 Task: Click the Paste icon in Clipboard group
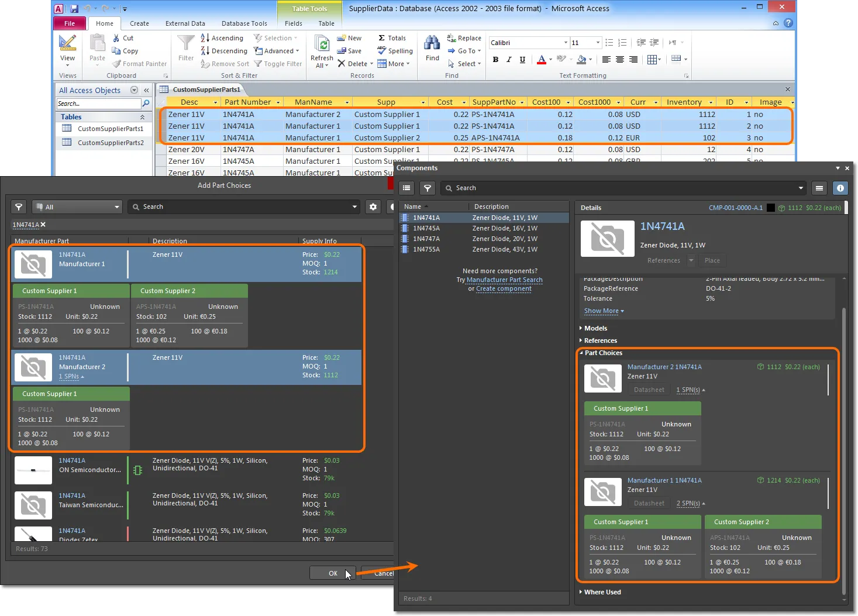point(97,43)
